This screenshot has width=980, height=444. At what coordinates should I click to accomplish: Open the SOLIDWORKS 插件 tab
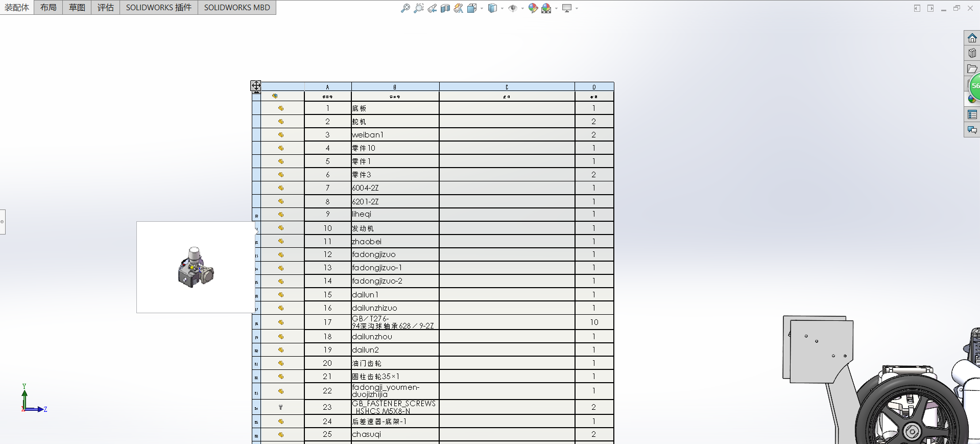coord(159,7)
